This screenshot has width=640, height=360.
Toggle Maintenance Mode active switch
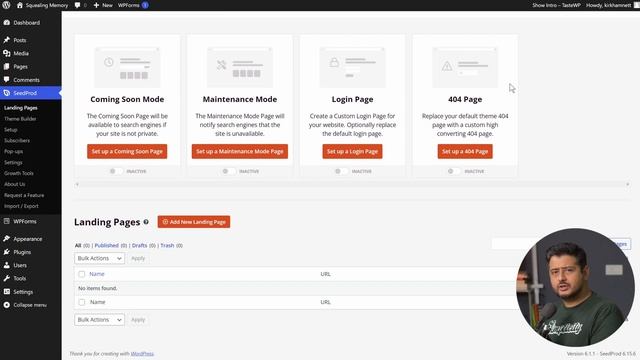click(229, 171)
